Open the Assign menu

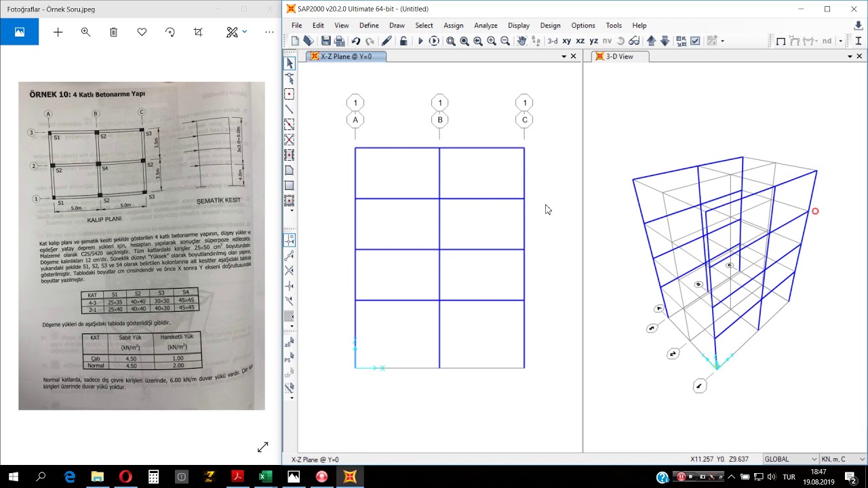(x=453, y=25)
